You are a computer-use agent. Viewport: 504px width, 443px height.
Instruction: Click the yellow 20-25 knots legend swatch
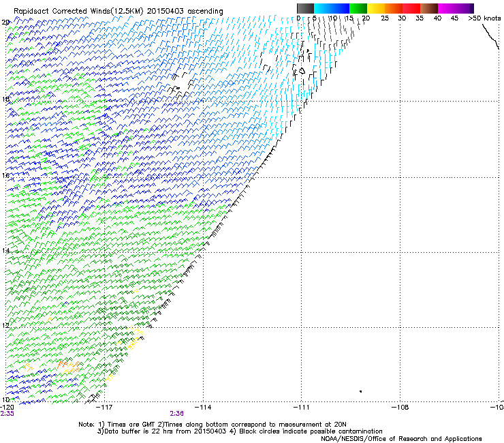(x=376, y=8)
